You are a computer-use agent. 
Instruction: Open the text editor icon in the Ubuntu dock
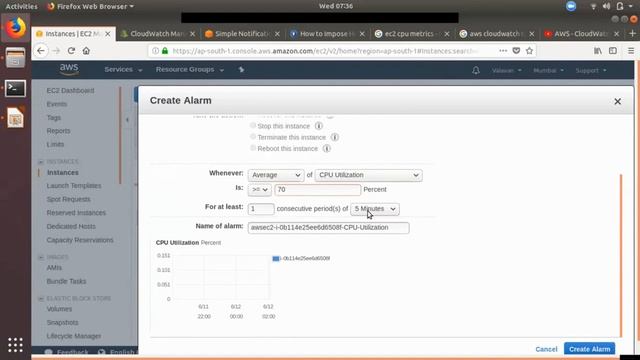coord(16,118)
